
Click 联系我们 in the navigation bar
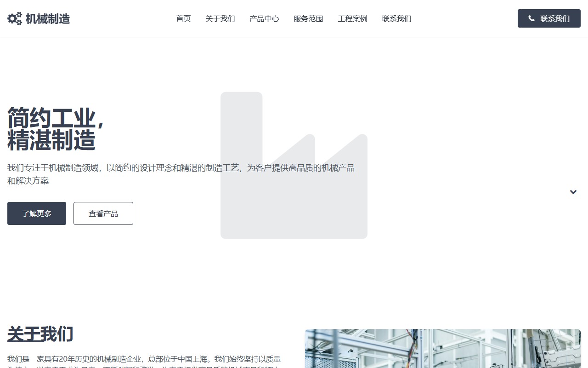pyautogui.click(x=396, y=19)
